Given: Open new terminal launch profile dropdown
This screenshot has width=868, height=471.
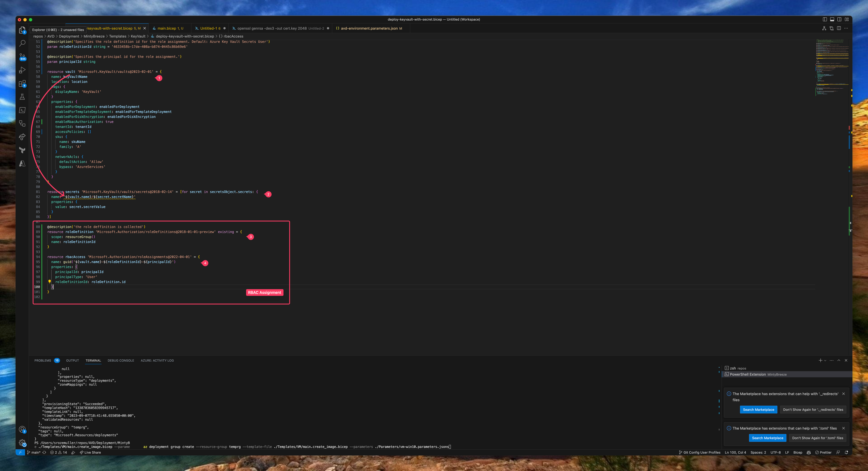Looking at the screenshot, I should click(x=825, y=360).
